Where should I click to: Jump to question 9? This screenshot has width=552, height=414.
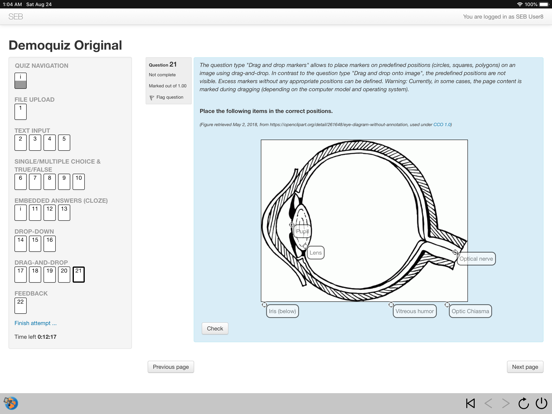point(64,182)
